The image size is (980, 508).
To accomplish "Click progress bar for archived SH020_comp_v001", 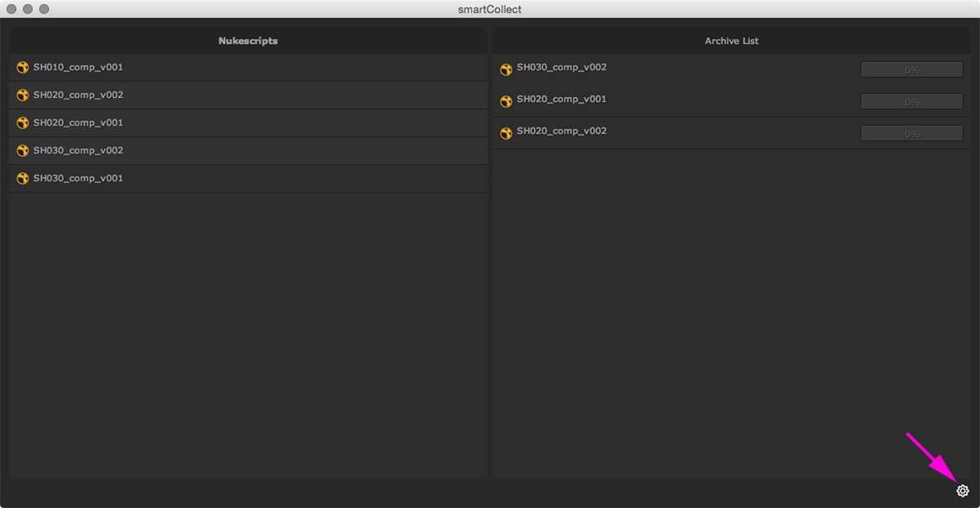I will coord(911,102).
